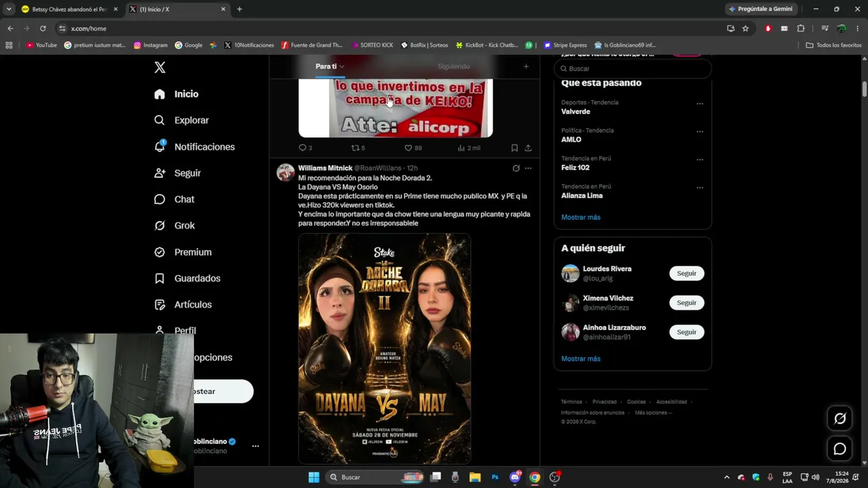Open more options for Alianza Lima trend

pos(700,188)
